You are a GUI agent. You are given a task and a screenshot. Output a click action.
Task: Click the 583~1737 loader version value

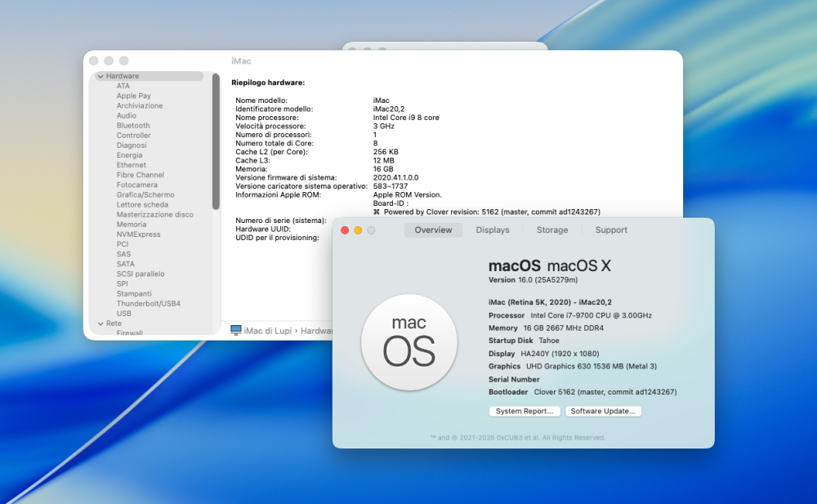391,186
